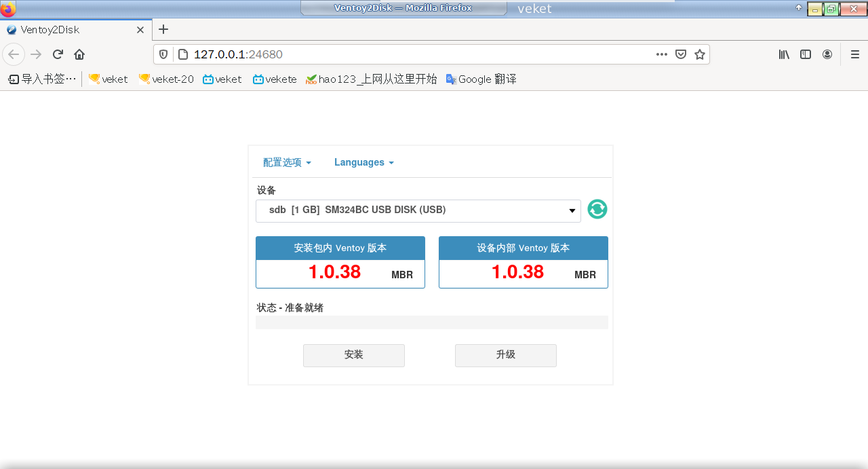Maximize the Firefox window
Image resolution: width=868 pixels, height=469 pixels.
pos(831,9)
